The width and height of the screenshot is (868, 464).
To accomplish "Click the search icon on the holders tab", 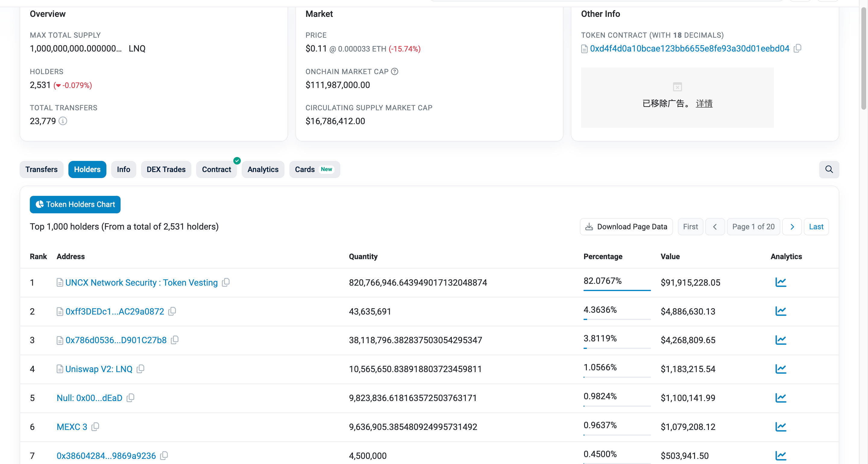I will [x=829, y=169].
